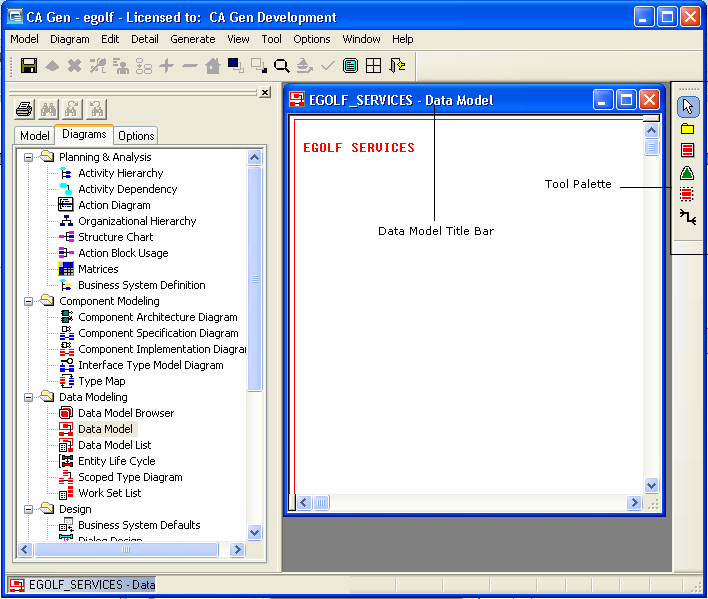Click the tree panel scroll-down arrow
Viewport: 708px width, 599px height.
coord(255,533)
